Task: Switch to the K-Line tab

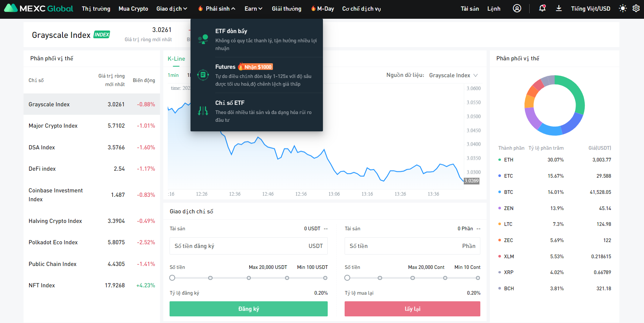Action: click(177, 58)
